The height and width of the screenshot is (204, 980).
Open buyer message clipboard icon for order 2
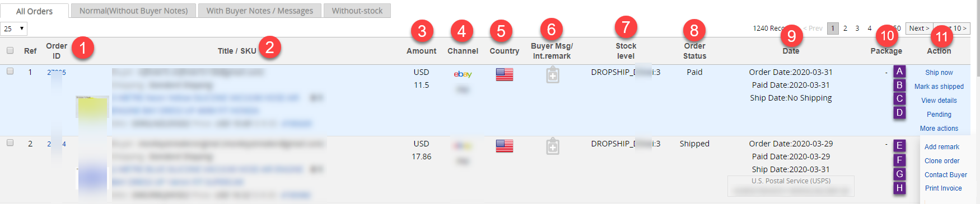pos(553,146)
